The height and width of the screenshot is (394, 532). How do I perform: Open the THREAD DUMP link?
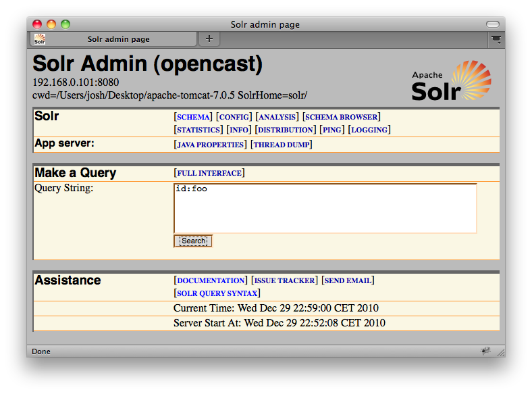pyautogui.click(x=282, y=145)
